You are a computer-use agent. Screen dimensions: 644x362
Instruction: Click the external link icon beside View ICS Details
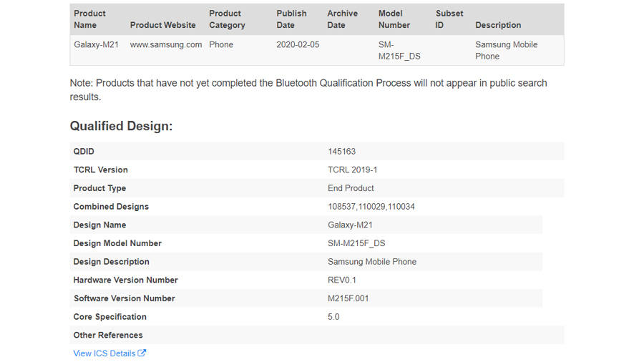[x=142, y=353]
